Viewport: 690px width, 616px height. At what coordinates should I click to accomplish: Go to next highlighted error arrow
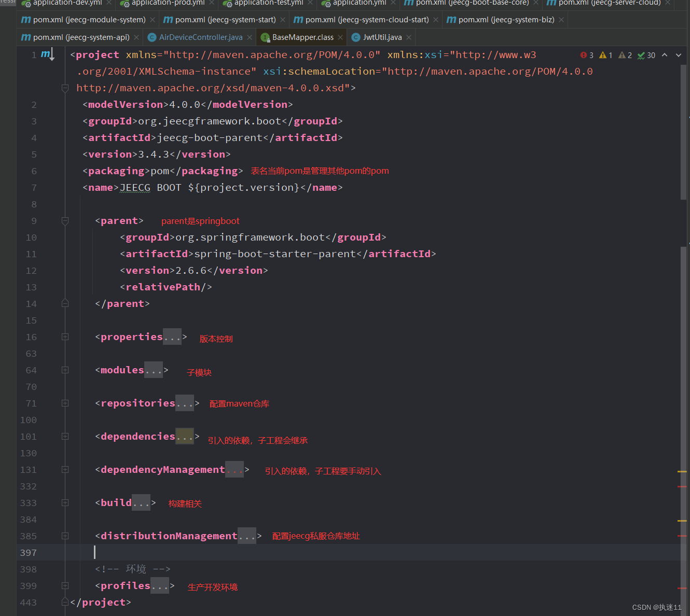click(679, 55)
